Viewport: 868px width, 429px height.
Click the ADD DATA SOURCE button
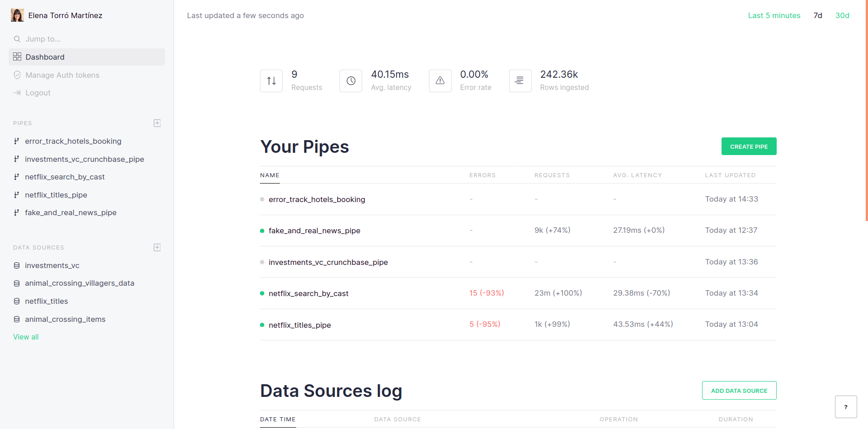[739, 390]
